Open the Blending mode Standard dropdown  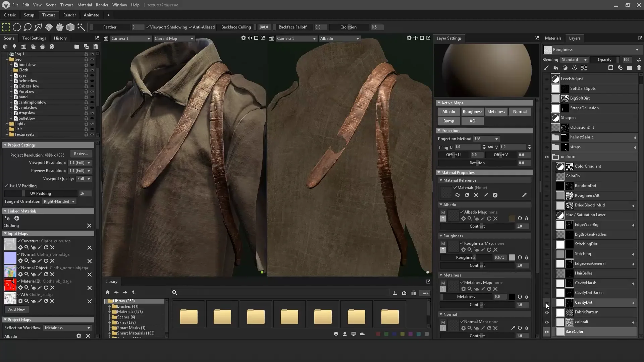[574, 60]
